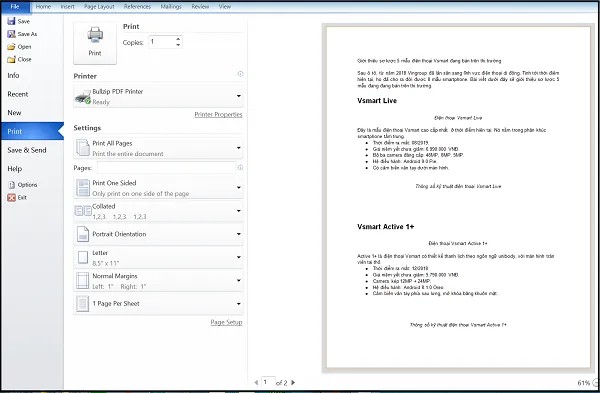600x393 pixels.
Task: Click the Save As icon
Action: (11, 34)
